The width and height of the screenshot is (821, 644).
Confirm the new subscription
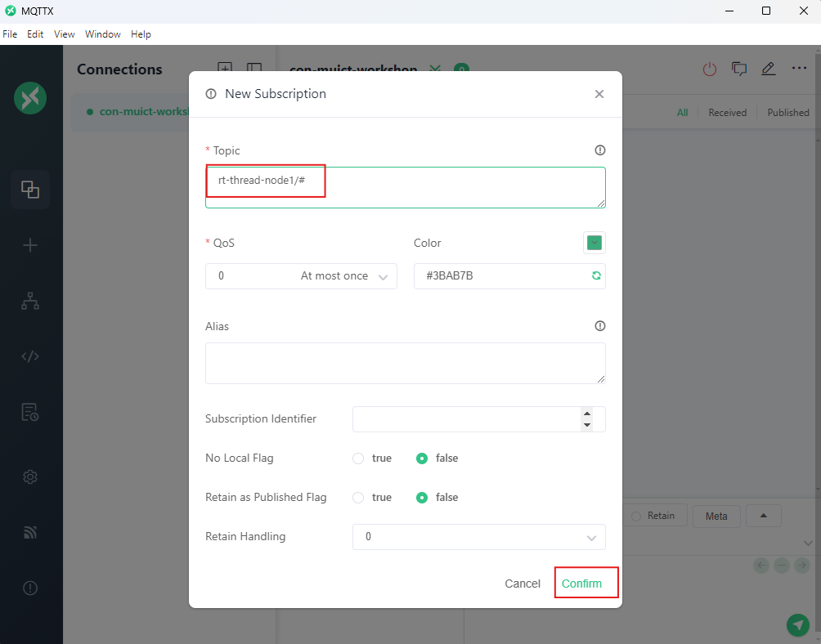click(581, 584)
